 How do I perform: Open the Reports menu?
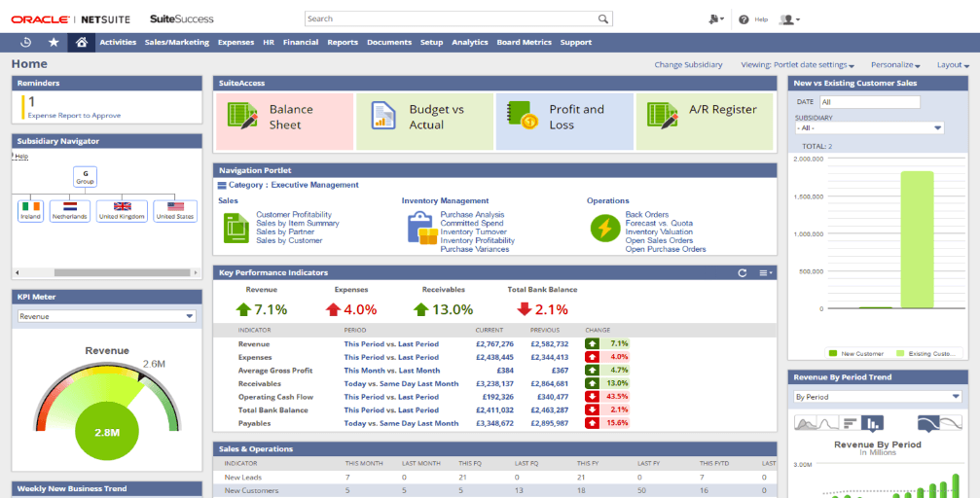pos(343,43)
